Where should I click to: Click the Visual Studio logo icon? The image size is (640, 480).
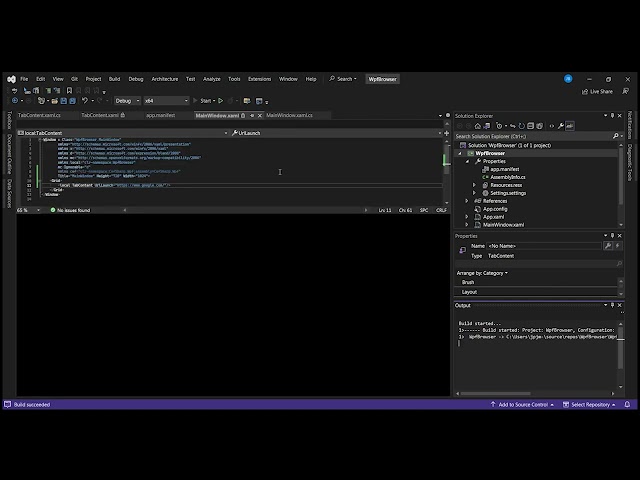point(11,79)
